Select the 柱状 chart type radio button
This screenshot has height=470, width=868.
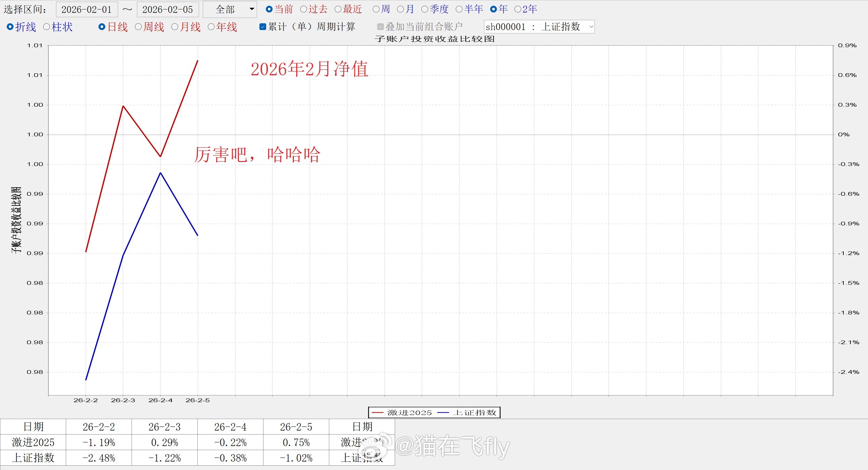[47, 27]
